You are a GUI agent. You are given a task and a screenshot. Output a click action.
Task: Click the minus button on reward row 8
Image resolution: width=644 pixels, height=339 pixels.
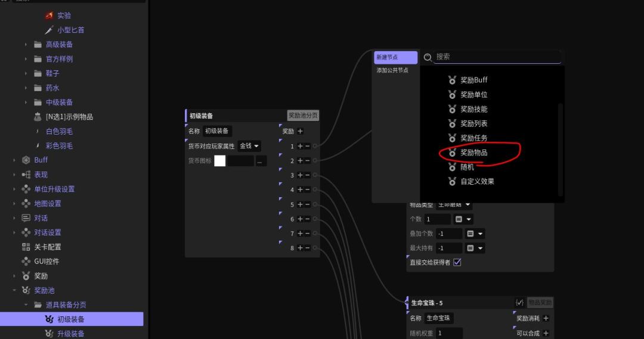coord(307,248)
